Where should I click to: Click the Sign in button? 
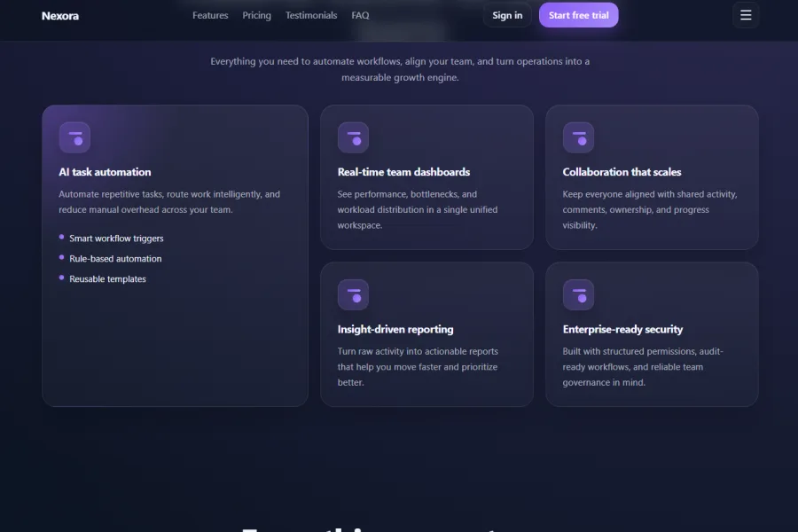507,15
